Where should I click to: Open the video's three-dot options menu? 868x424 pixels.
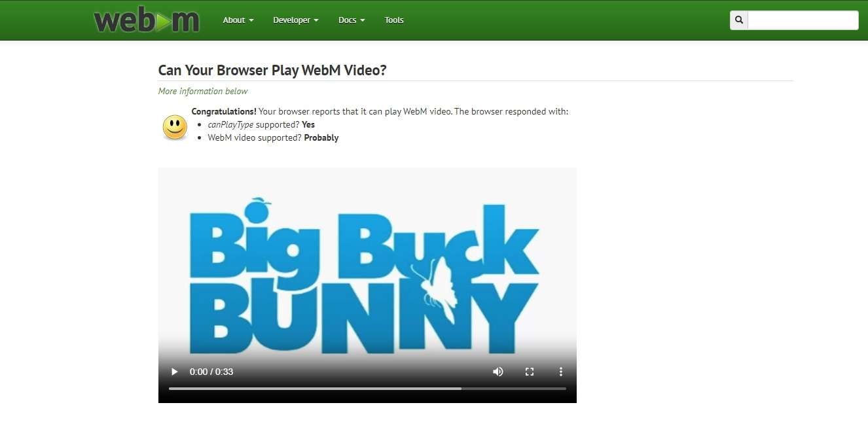(561, 372)
